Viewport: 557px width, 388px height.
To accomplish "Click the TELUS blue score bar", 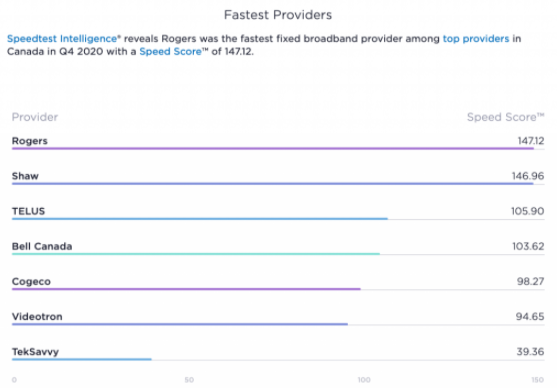I will click(x=200, y=219).
